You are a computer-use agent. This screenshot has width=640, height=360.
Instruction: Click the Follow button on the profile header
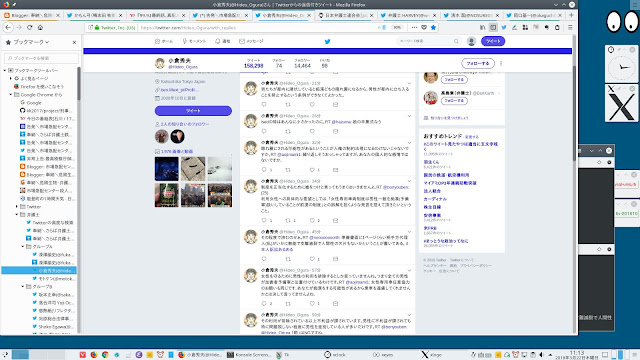point(478,64)
